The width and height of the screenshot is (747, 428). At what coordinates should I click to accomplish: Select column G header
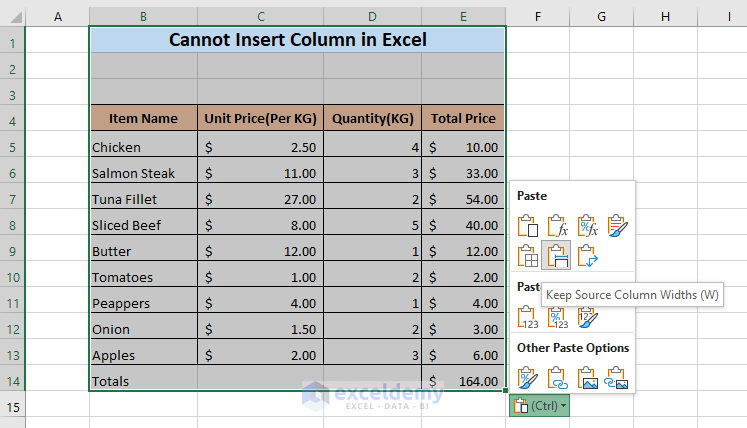click(x=602, y=17)
